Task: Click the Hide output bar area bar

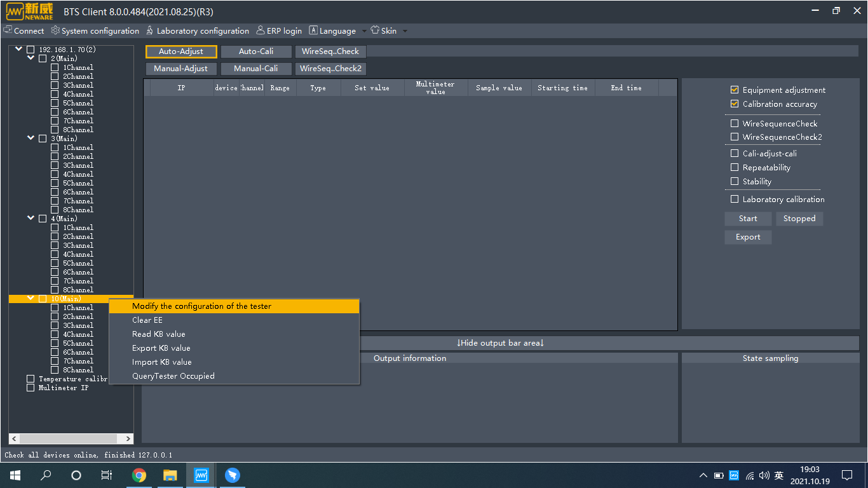Action: [x=501, y=343]
